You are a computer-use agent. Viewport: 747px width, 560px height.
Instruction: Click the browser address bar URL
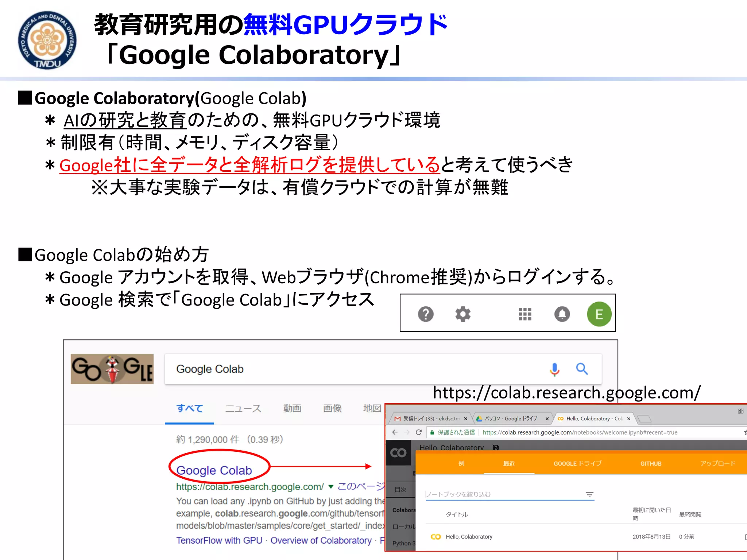tap(580, 432)
